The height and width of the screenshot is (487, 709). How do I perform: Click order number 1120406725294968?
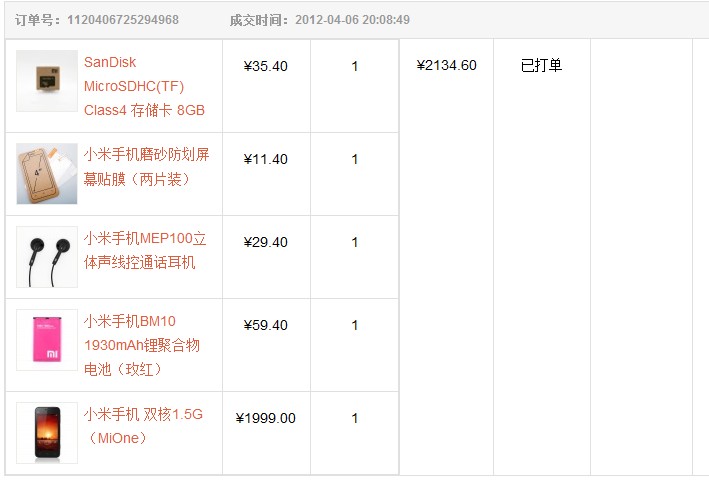tap(122, 20)
